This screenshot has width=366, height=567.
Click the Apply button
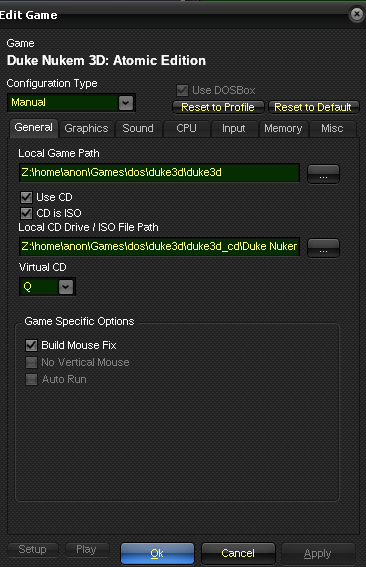click(318, 553)
